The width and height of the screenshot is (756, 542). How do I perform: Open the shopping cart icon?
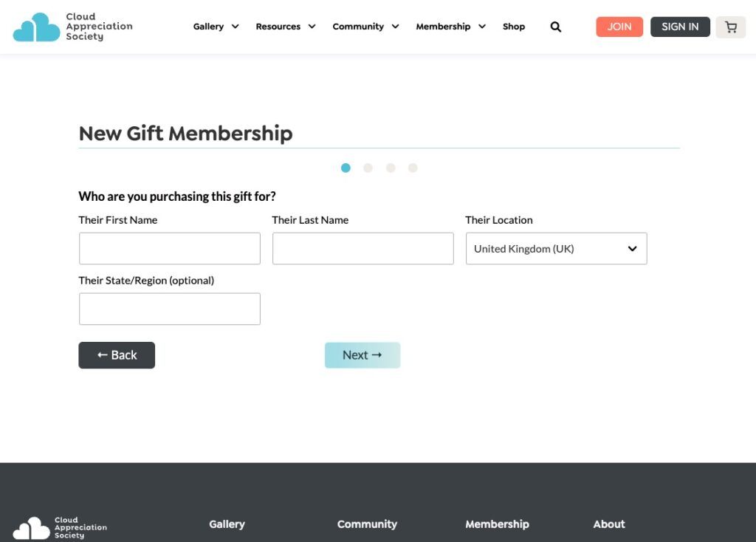[x=731, y=27]
